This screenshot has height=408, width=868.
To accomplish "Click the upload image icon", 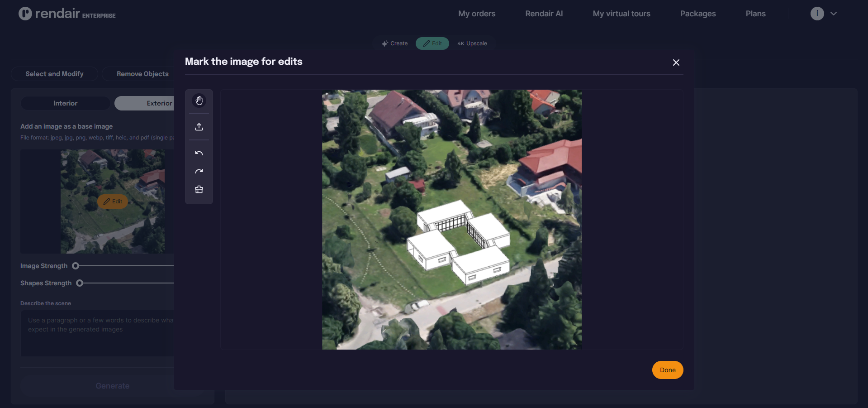I will click(199, 127).
